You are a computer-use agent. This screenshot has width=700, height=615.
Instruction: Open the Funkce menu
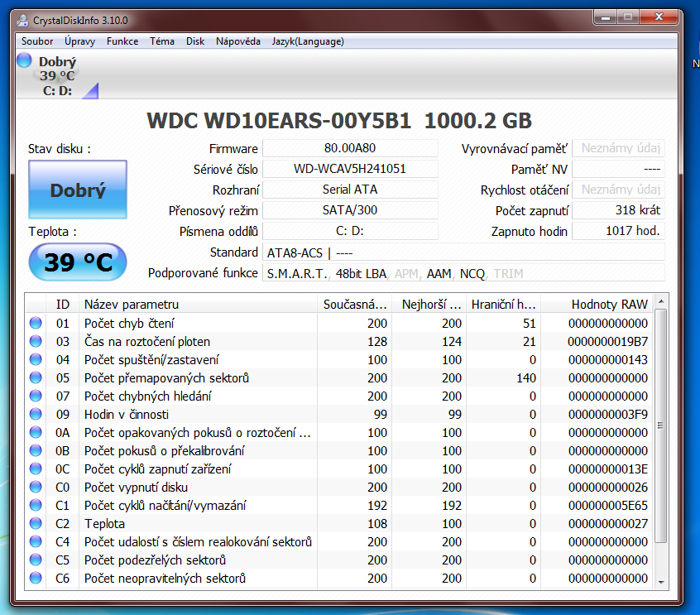(122, 41)
